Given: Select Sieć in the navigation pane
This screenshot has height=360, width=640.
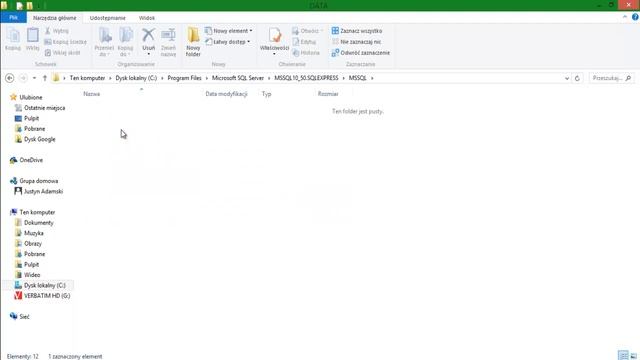Looking at the screenshot, I should (24, 317).
